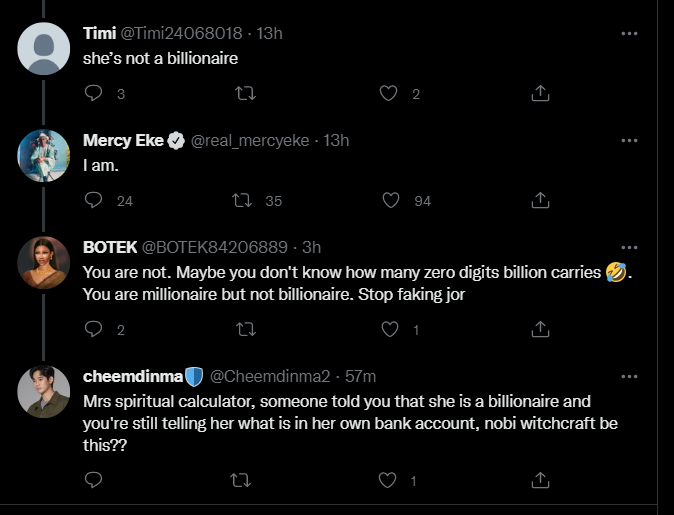Share cheemdinma's tweet
674x515 pixels.
[539, 481]
